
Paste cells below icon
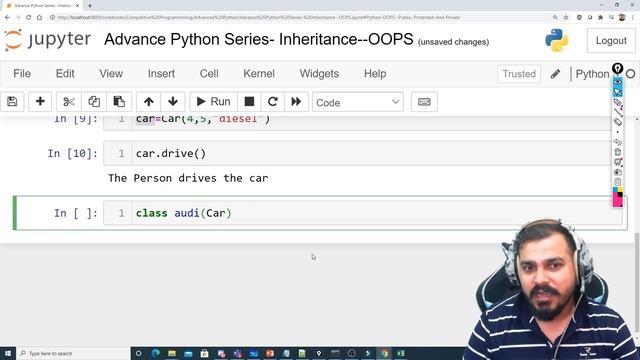(119, 102)
